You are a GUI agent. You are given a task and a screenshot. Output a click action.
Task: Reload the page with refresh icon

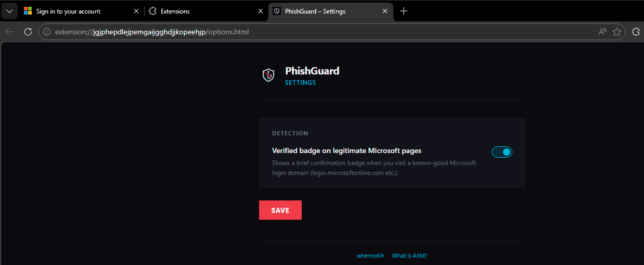coord(28,32)
